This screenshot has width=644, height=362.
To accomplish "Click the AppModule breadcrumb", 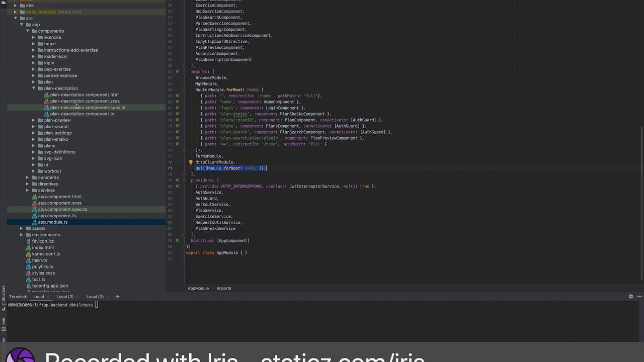I will tap(198, 288).
